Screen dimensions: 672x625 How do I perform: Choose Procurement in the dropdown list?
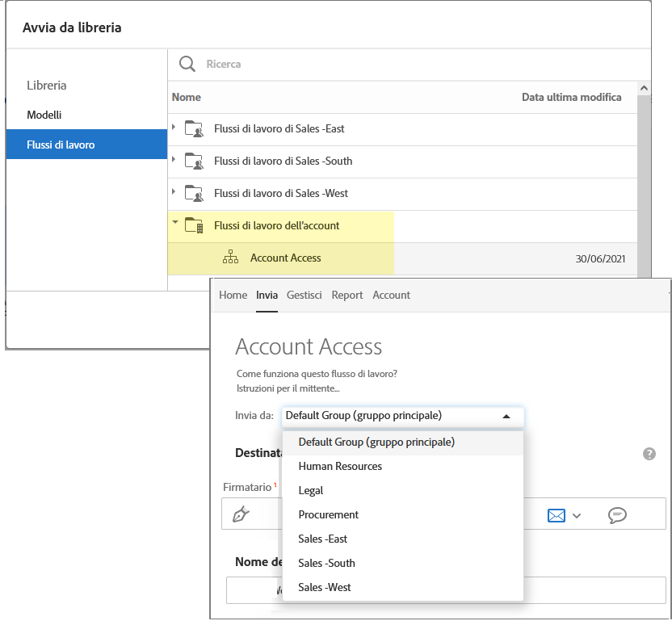point(328,514)
